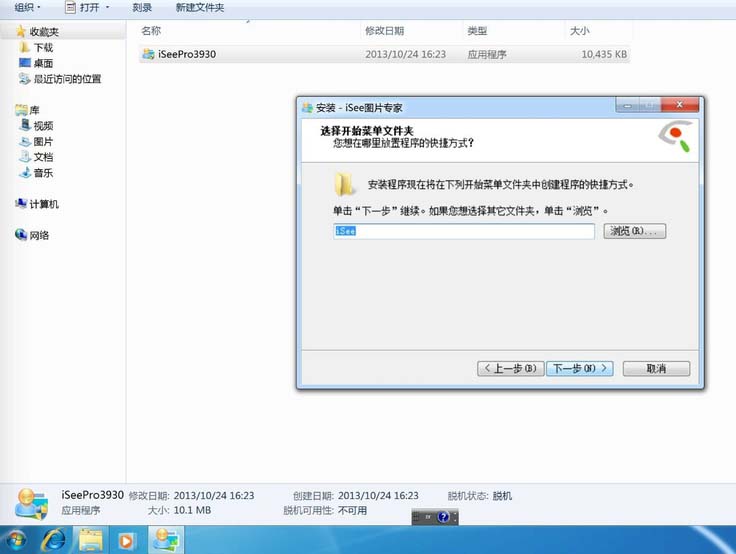Viewport: 736px width, 554px height.
Task: Select the iSeePro3930 file in the list
Action: (x=384, y=54)
